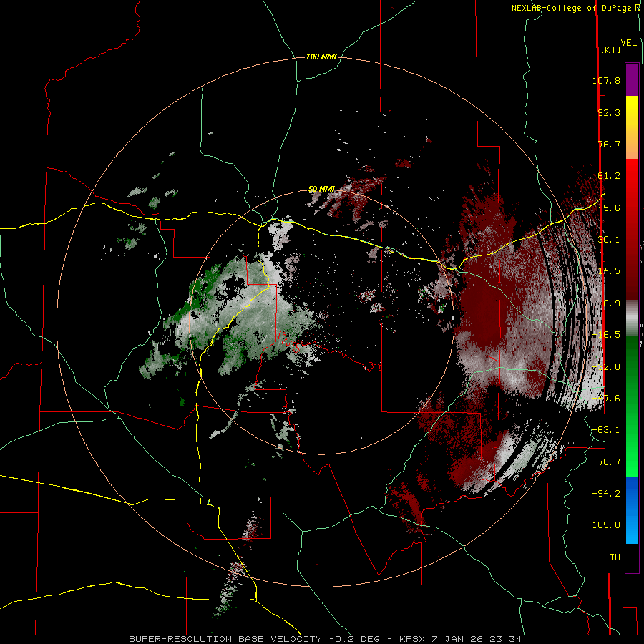Click the -16.5 value on velocity scale
Screen dimensions: 644x644
tap(606, 335)
